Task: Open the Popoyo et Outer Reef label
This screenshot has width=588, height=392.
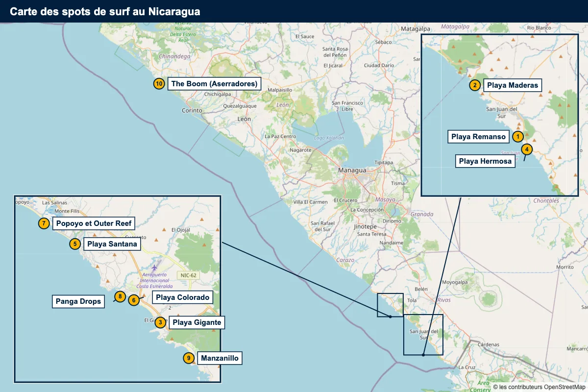Action: point(94,223)
